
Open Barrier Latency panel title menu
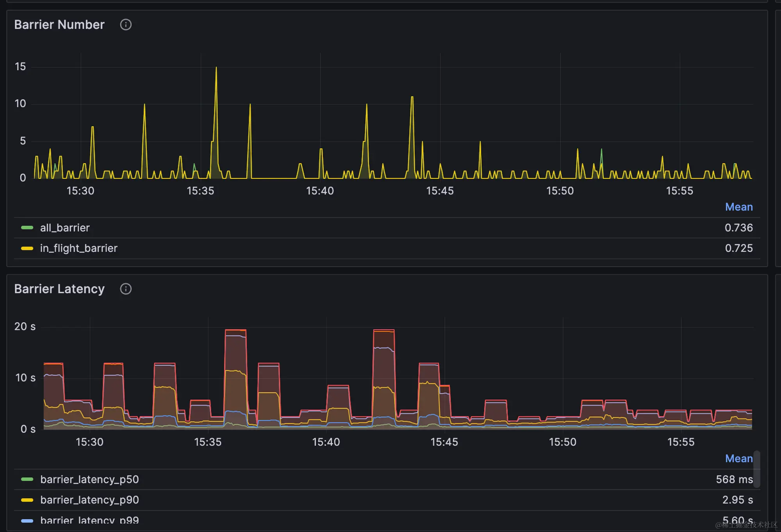[59, 289]
